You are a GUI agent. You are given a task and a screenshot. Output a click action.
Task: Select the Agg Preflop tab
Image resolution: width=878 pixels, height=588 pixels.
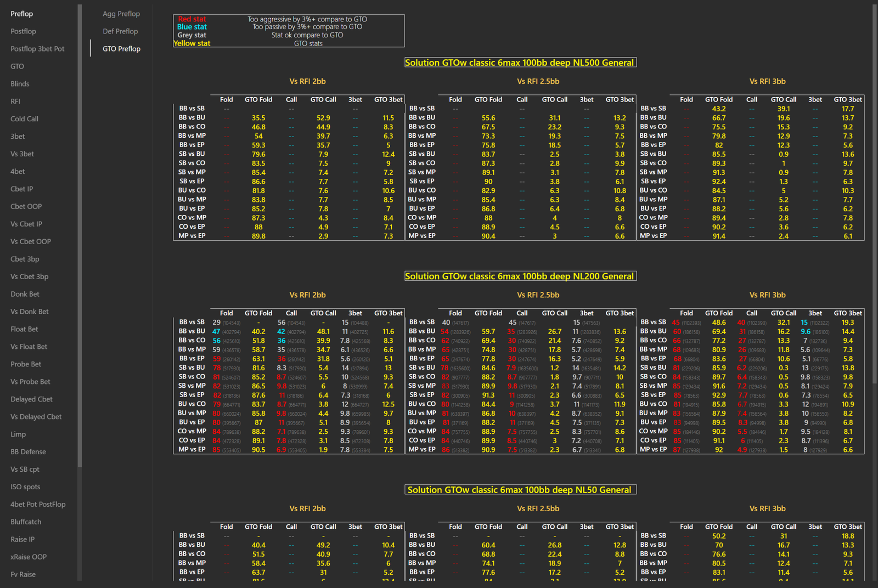click(x=121, y=14)
